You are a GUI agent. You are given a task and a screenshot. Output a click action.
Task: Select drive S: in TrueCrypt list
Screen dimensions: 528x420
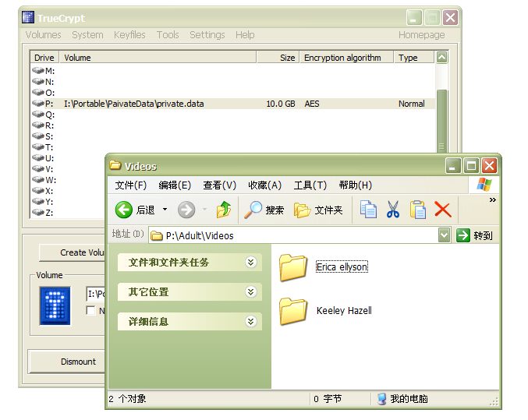(x=43, y=136)
